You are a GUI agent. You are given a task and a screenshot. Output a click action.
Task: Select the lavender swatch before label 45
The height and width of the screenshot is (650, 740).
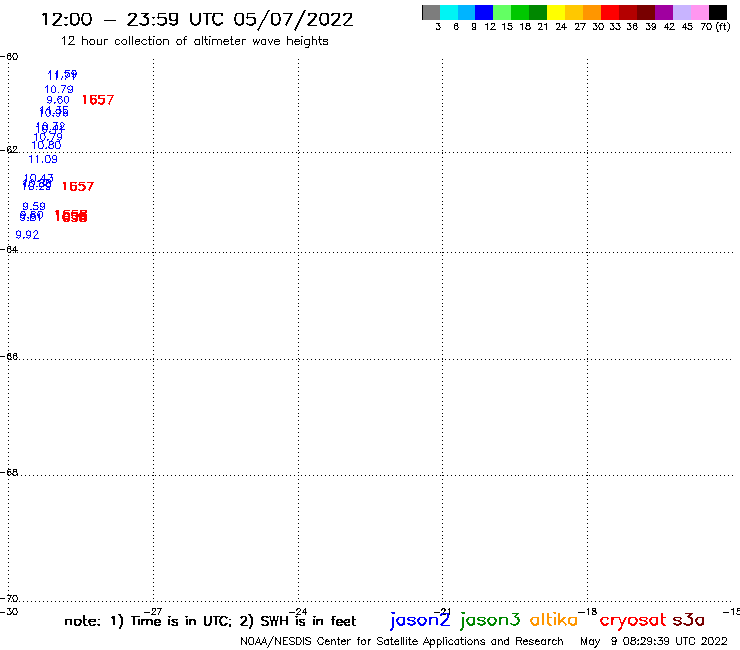point(682,12)
